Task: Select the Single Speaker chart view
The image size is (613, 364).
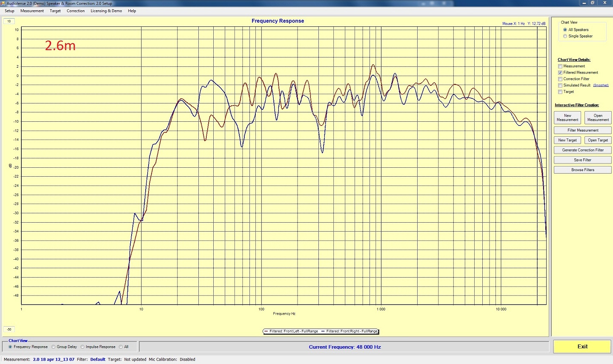Action: point(565,36)
